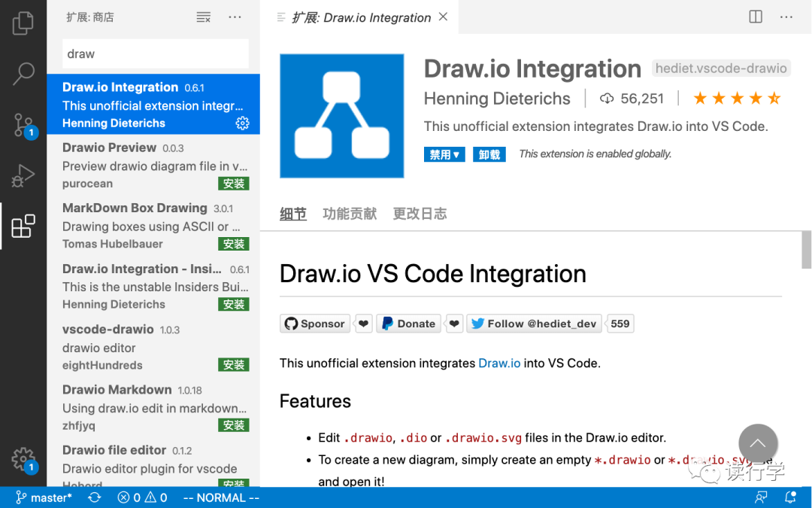The width and height of the screenshot is (812, 508).
Task: Open the extensions panel more actions menu
Action: [x=235, y=17]
